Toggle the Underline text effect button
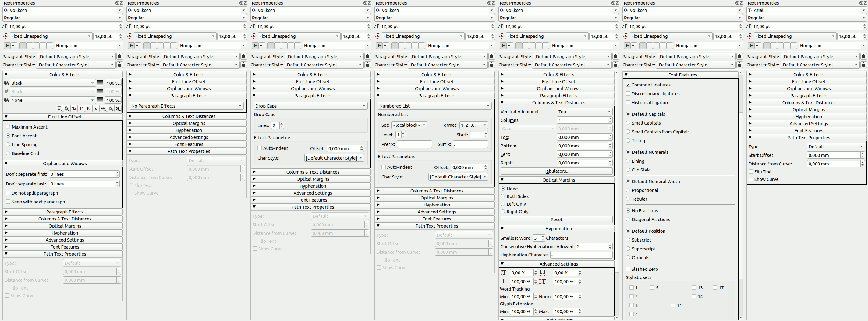Screen dimensions: 868x321 pyautogui.click(x=59, y=108)
